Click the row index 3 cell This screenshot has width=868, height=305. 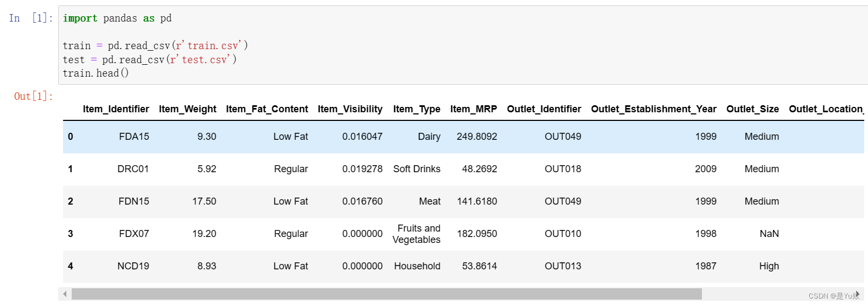point(71,234)
